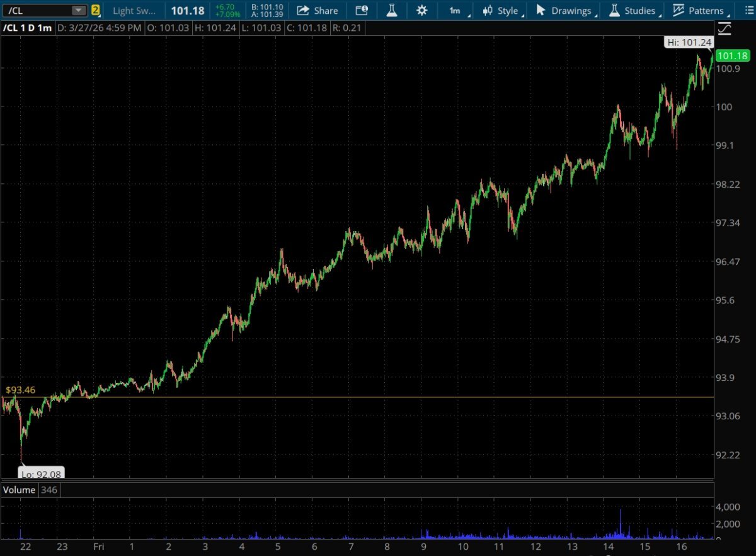Click the yellow number 2 symbol link badge
Screen dimensions: 756x556
click(x=95, y=11)
